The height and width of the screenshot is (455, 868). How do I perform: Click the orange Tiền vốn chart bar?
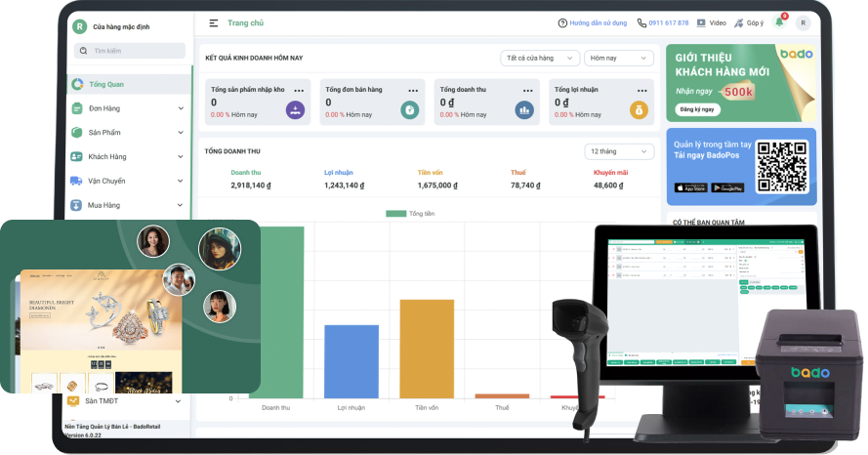tap(427, 350)
